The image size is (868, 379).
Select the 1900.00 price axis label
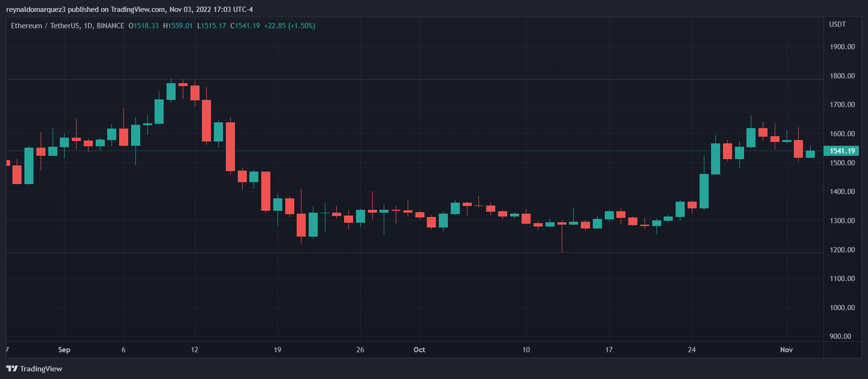(x=842, y=47)
